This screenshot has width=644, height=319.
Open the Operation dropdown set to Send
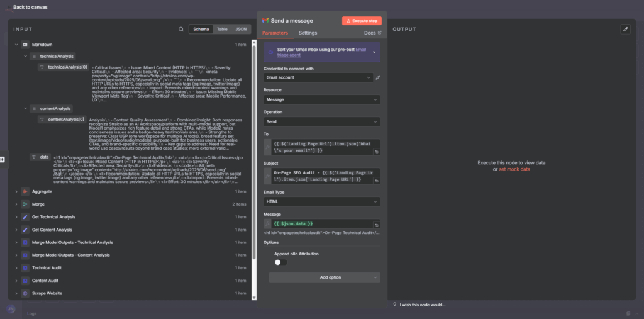click(x=321, y=121)
